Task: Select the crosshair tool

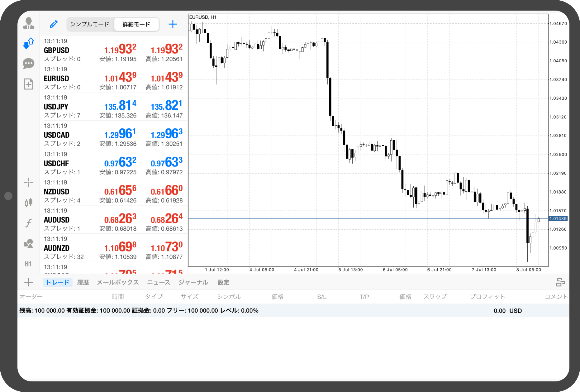Action: (28, 182)
